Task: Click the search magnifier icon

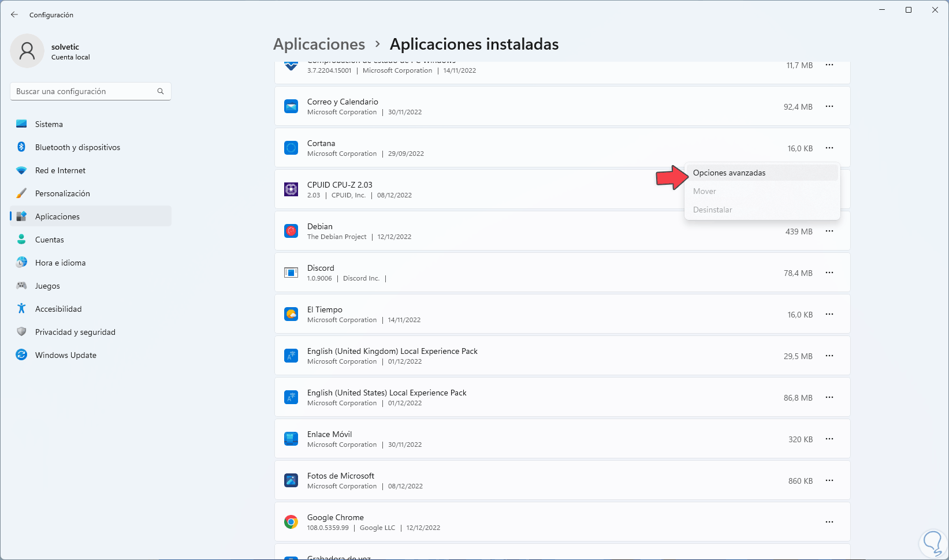Action: (161, 91)
